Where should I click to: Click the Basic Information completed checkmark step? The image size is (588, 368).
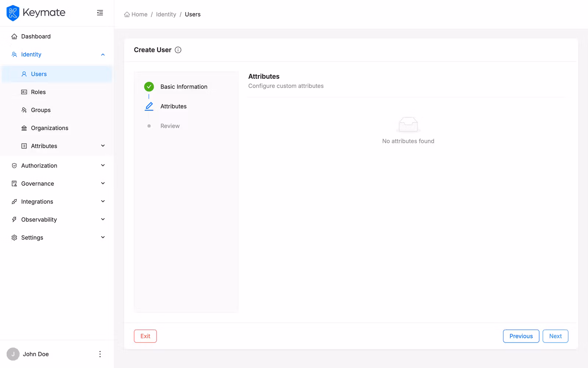coord(149,86)
